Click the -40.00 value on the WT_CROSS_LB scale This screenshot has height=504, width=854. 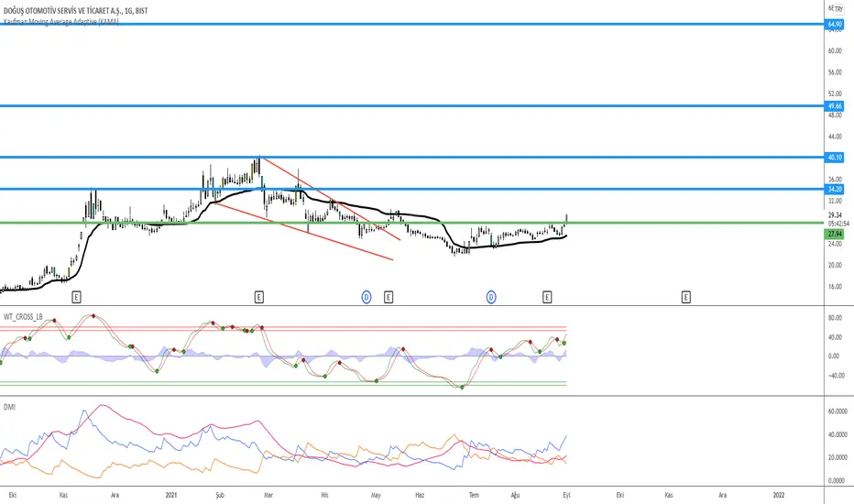click(x=837, y=376)
